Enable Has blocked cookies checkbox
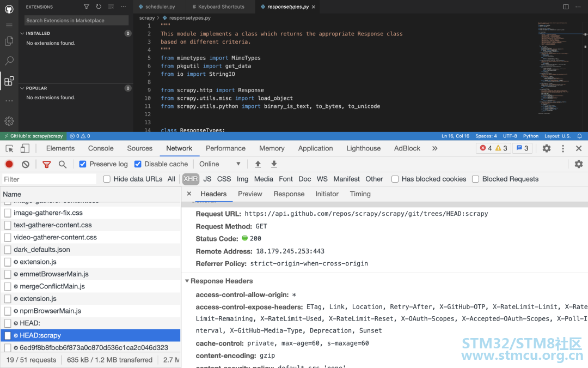The height and width of the screenshot is (368, 588). pos(395,179)
